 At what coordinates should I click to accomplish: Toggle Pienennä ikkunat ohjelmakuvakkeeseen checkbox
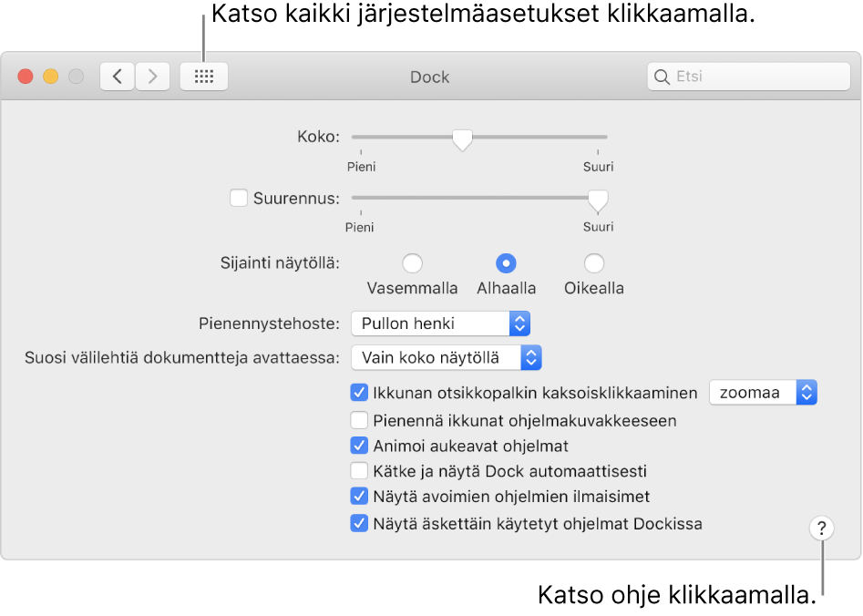[359, 421]
